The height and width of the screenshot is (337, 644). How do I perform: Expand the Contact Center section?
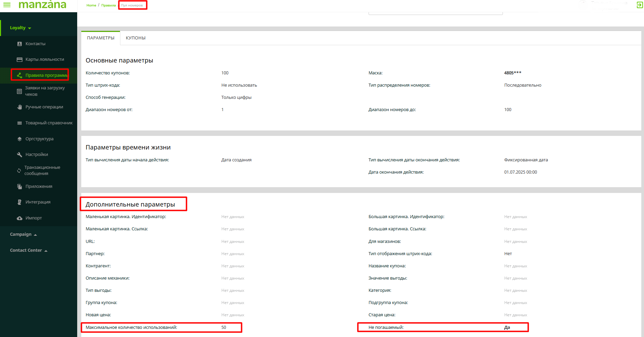pyautogui.click(x=29, y=250)
